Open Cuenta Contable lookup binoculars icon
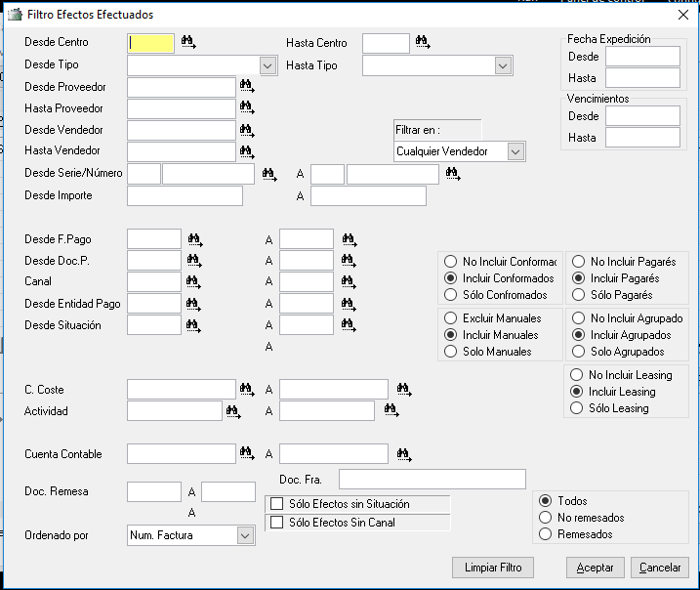The image size is (700, 590). pyautogui.click(x=247, y=454)
